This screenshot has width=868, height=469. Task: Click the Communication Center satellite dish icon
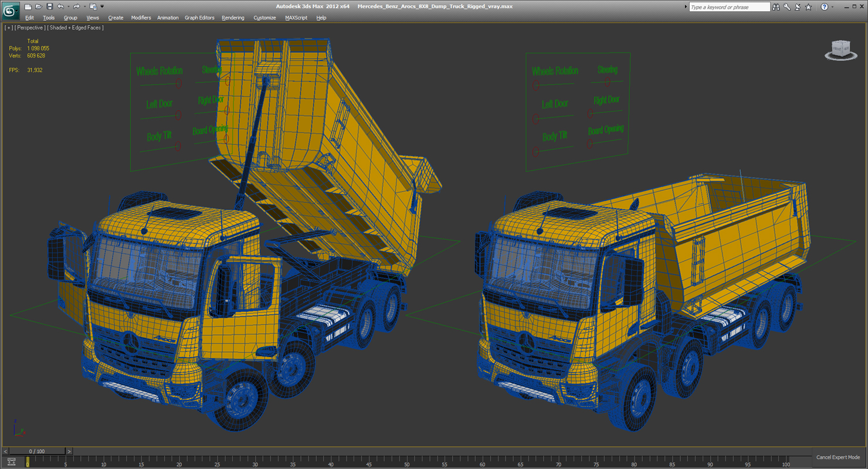(798, 7)
